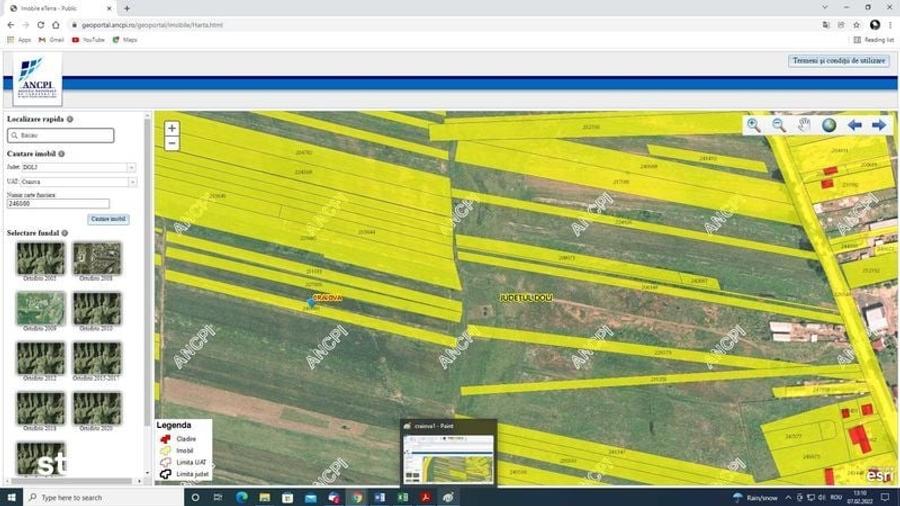Click the Numar carte funciara input field
Screen dimensions: 900x506
point(58,204)
